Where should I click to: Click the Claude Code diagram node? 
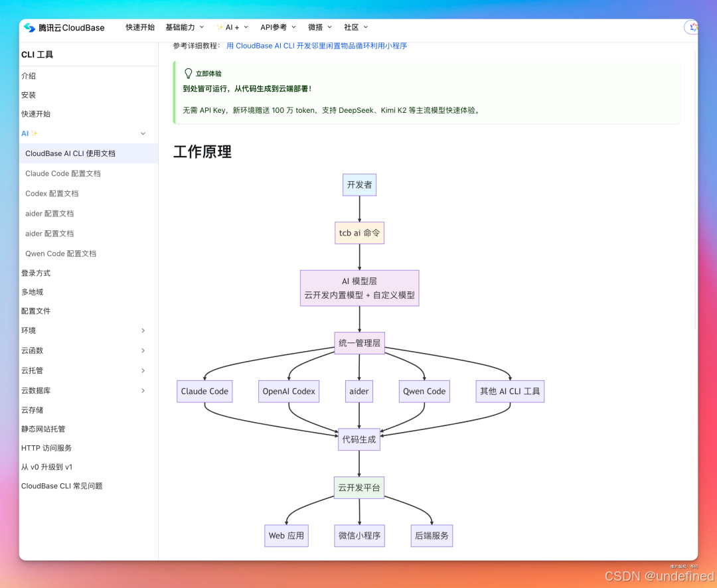click(204, 392)
